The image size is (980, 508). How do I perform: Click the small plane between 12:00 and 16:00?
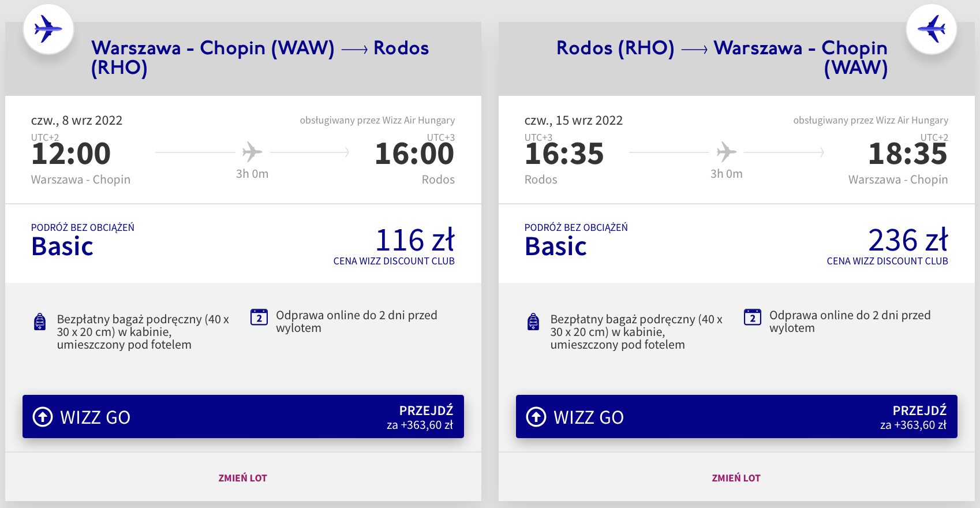(x=252, y=152)
